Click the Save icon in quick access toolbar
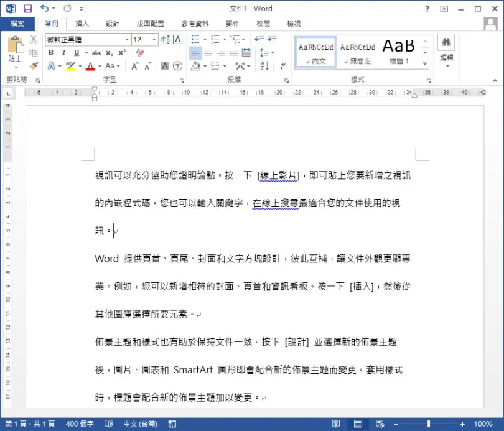Viewport: 504px width, 431px height. 27,9
